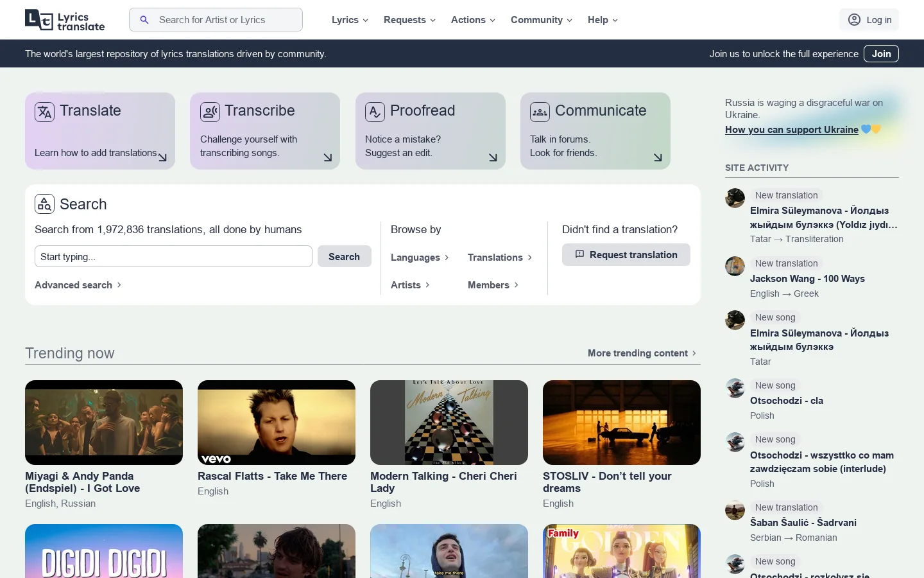924x578 pixels.
Task: Click the arrow on the Proofread card
Action: pyautogui.click(x=493, y=157)
